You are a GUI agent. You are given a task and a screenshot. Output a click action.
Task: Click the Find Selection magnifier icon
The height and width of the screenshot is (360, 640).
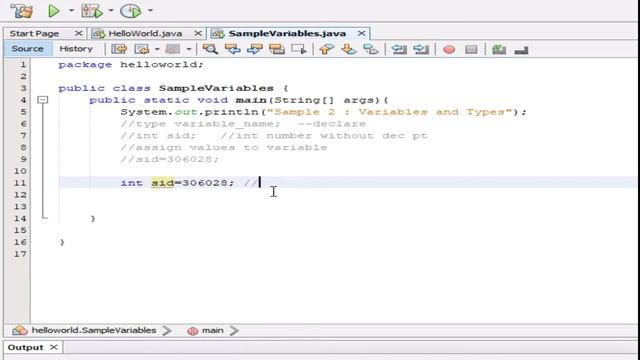(x=210, y=49)
